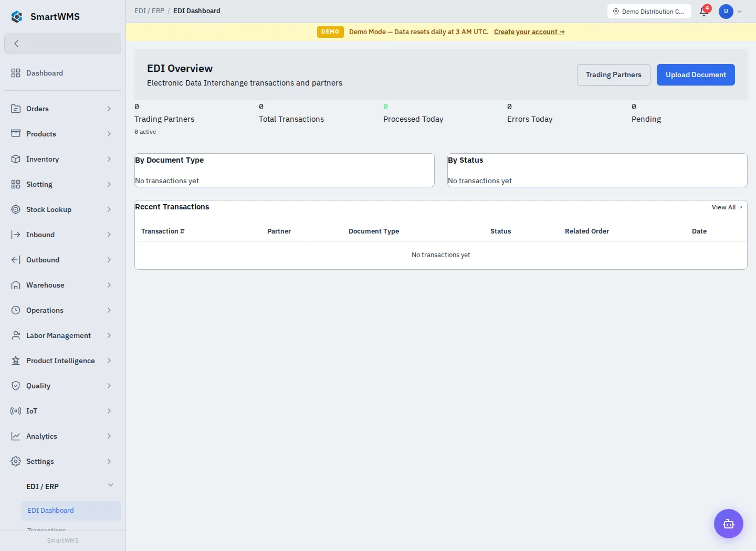Click the DEMO badge in banner
This screenshot has height=551, width=756.
(330, 32)
